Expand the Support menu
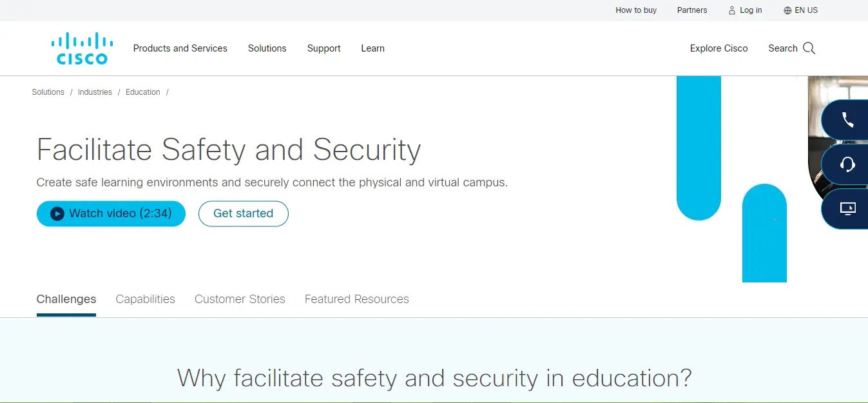 [323, 48]
